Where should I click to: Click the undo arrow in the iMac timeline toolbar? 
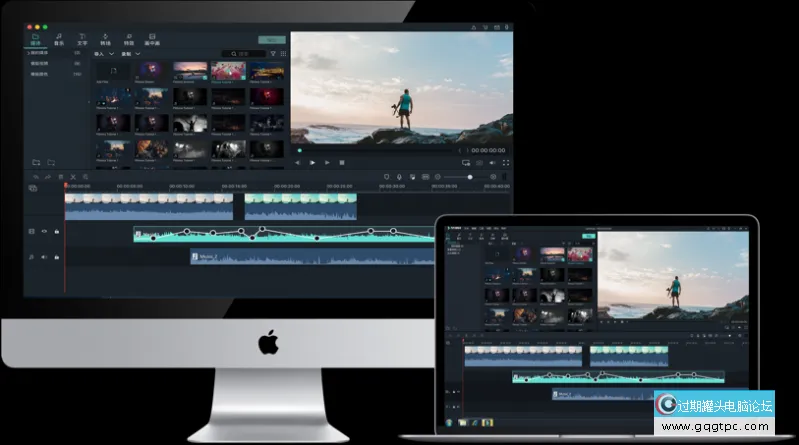(34, 177)
